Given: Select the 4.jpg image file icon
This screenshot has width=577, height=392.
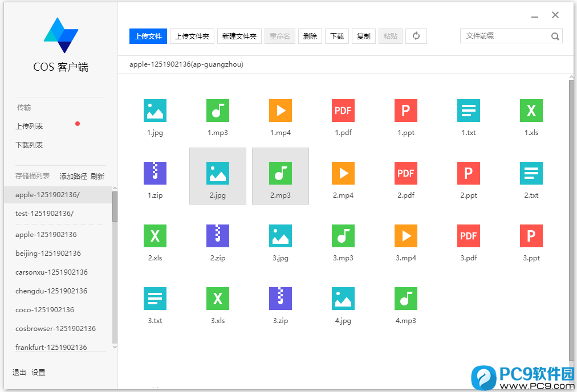Looking at the screenshot, I should click(x=343, y=299).
